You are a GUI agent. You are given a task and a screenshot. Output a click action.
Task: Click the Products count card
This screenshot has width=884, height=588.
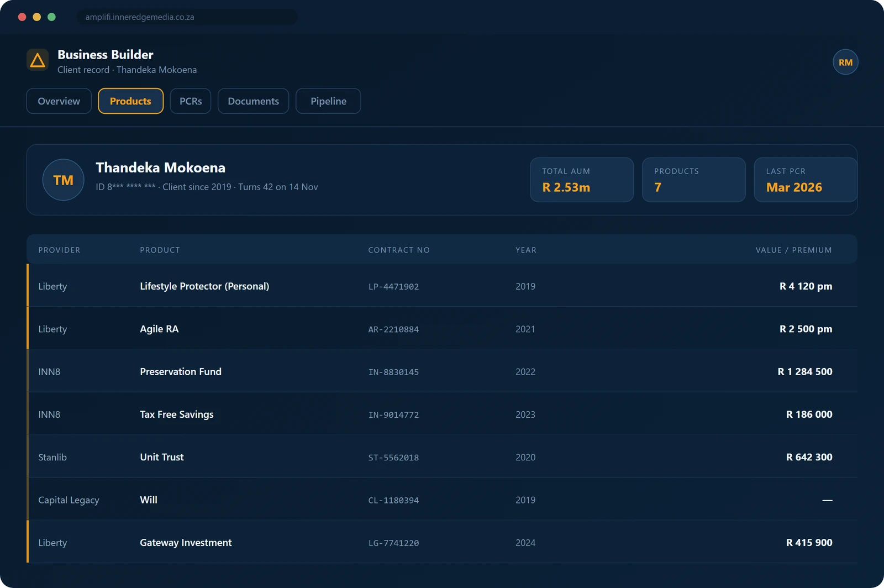pyautogui.click(x=694, y=180)
